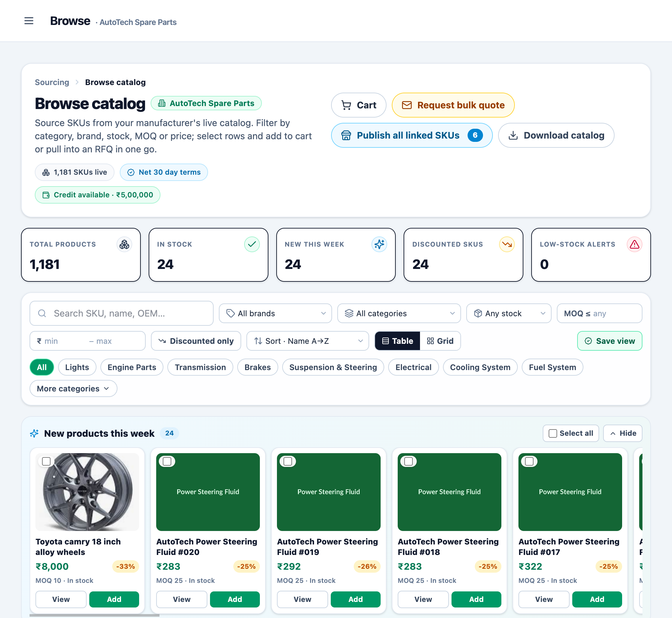
Task: Filter by the Engine Parts chip
Action: pos(132,367)
